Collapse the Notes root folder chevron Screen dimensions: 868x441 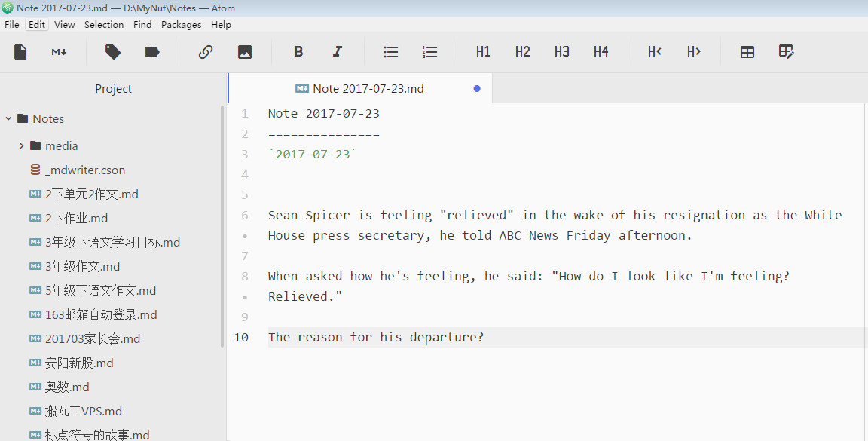[8, 118]
